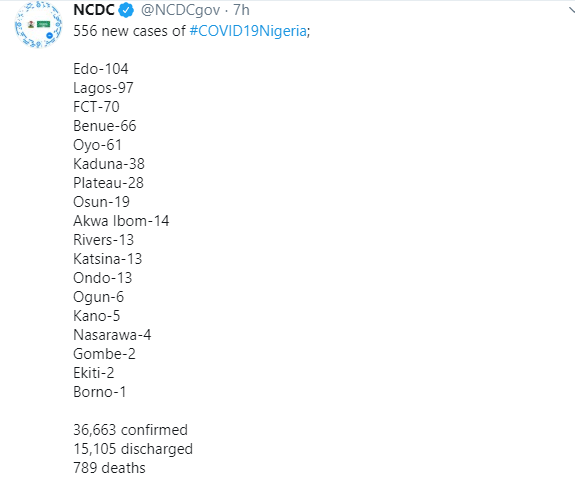Open the @NCDCgov handle link
Screen dimensions: 575x485
(x=180, y=10)
